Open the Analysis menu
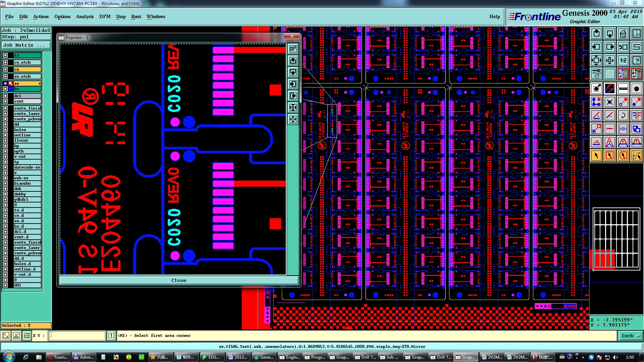644x362 pixels. click(85, 16)
